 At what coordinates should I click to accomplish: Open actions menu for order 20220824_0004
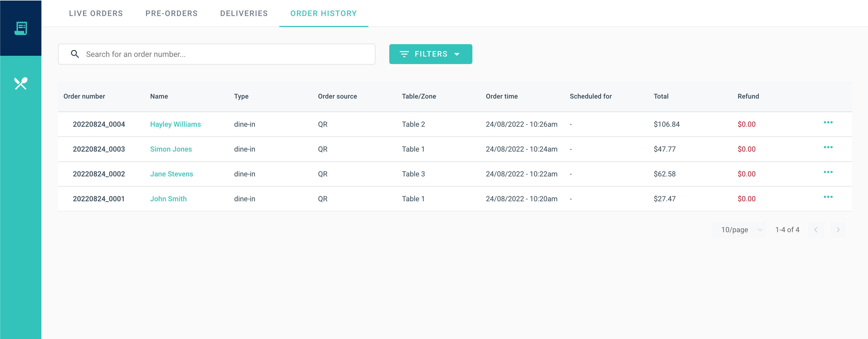[828, 122]
